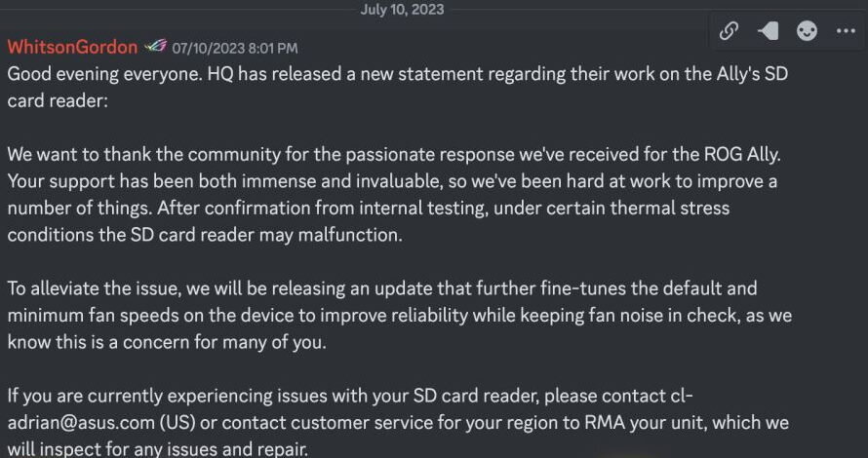Click the 'minimum fan speeds on the device' line
This screenshot has height=458, width=868.
tap(400, 316)
